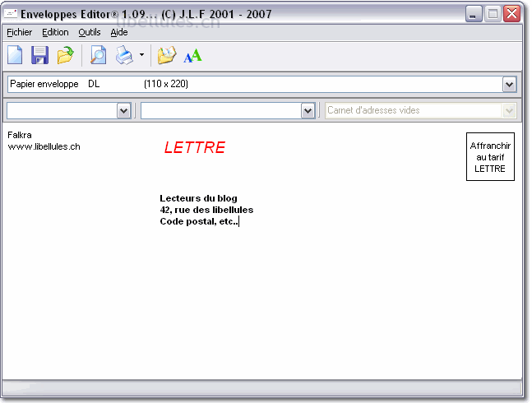Click the Affranchir au tarif LETTRE stamp box
This screenshot has width=532, height=403.
[490, 157]
